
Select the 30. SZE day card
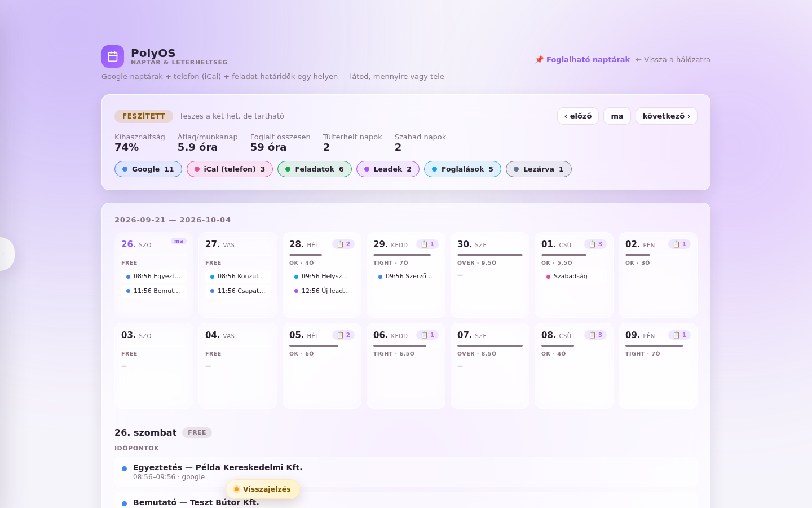[490, 275]
